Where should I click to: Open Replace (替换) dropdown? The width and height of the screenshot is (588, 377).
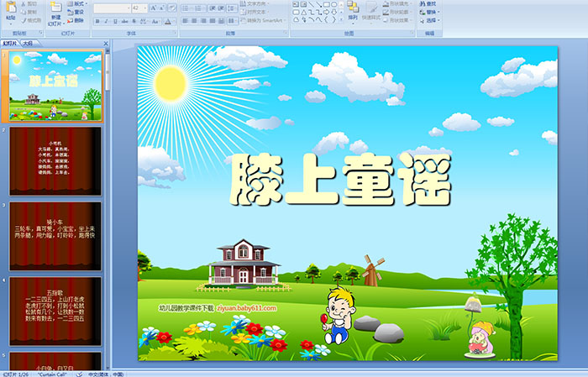coord(430,12)
